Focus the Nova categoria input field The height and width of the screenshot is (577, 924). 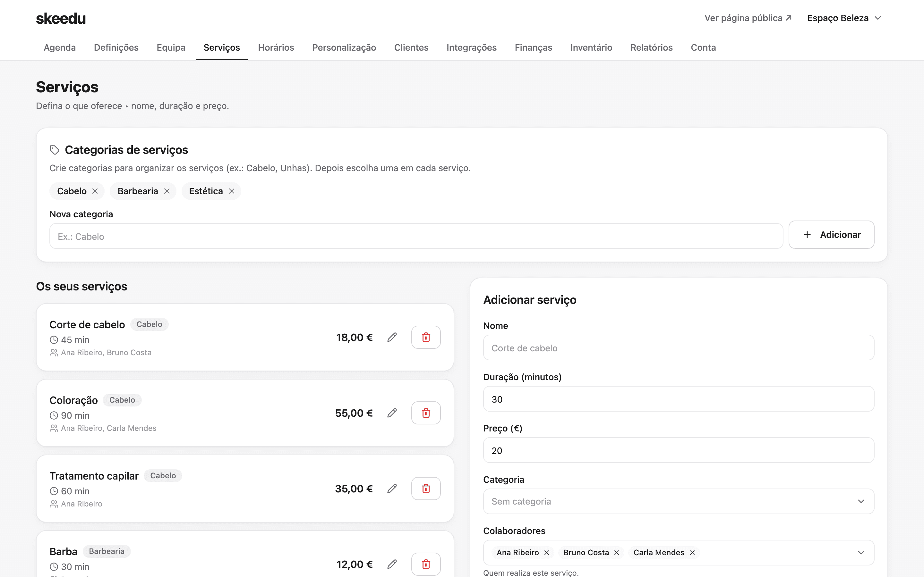click(416, 236)
